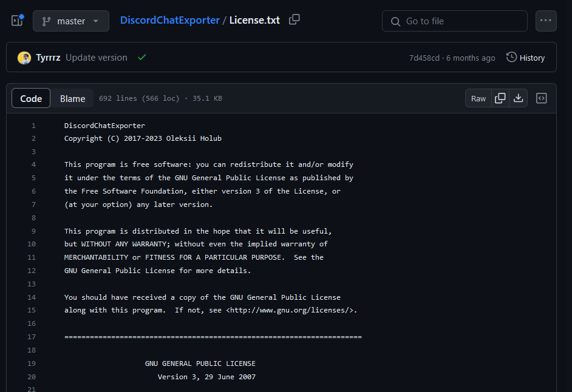Click the 'DiscordChatExporter' text on line 1

tap(104, 126)
